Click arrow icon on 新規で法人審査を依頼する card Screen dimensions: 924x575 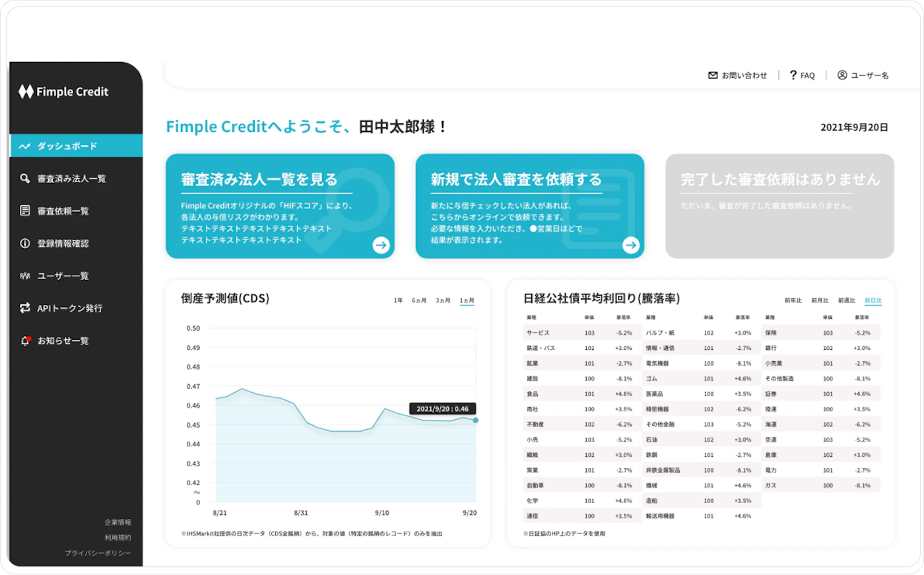(631, 246)
